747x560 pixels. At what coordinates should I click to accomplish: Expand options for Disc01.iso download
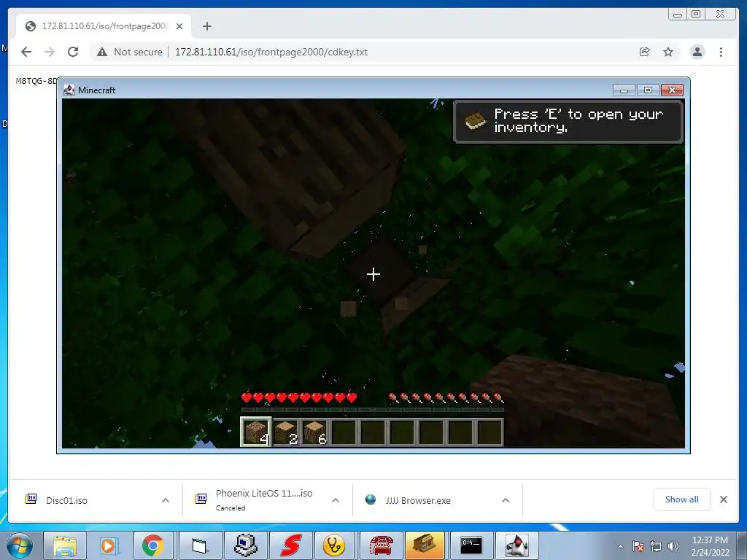pyautogui.click(x=166, y=500)
